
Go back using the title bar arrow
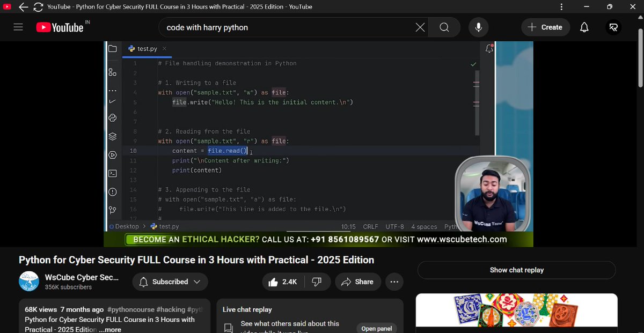click(x=23, y=7)
